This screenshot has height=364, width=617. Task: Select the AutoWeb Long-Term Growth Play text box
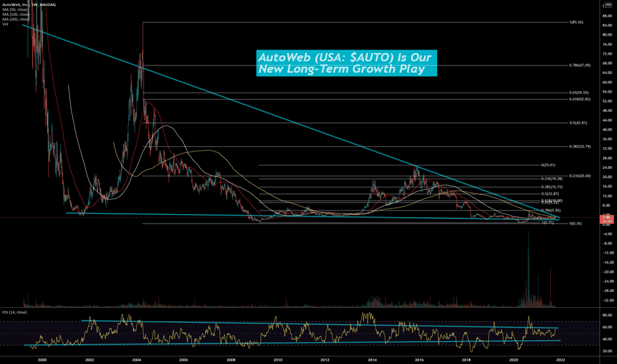[346, 63]
